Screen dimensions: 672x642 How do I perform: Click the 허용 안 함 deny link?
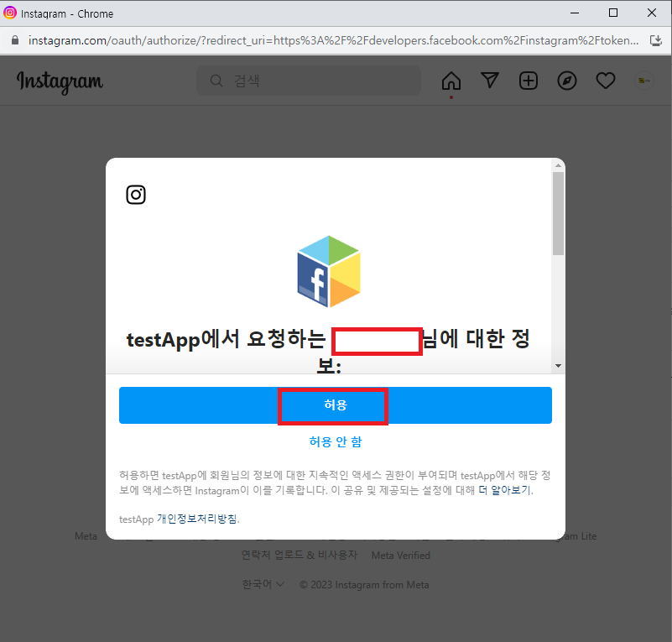[336, 442]
